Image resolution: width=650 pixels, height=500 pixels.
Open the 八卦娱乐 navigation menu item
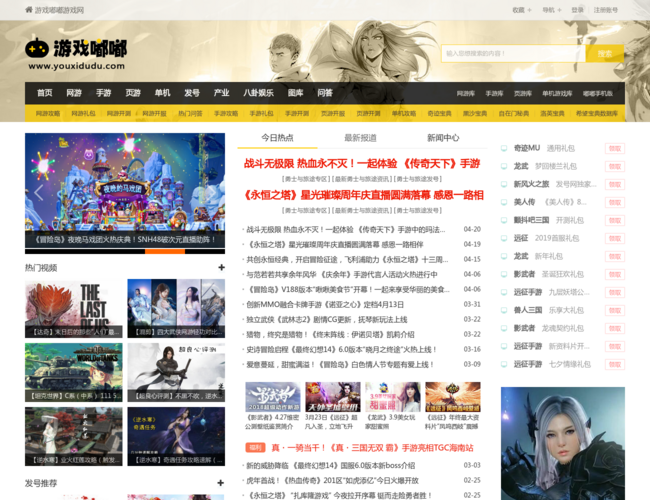(x=258, y=93)
